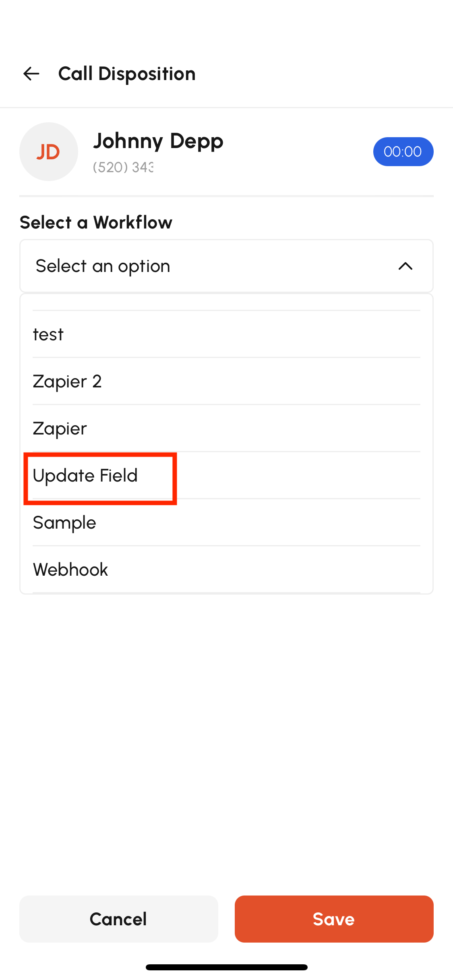
Task: Tap the Call Disposition header title
Action: pos(127,74)
